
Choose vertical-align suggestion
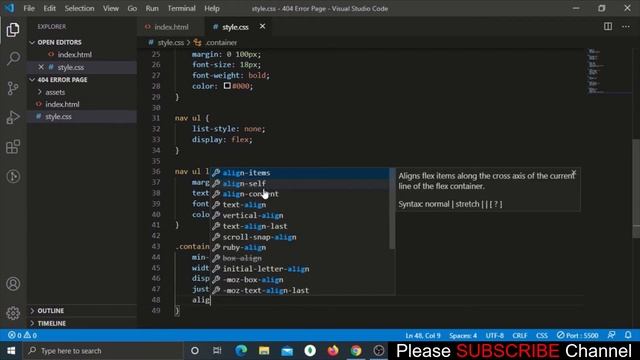tap(300, 215)
